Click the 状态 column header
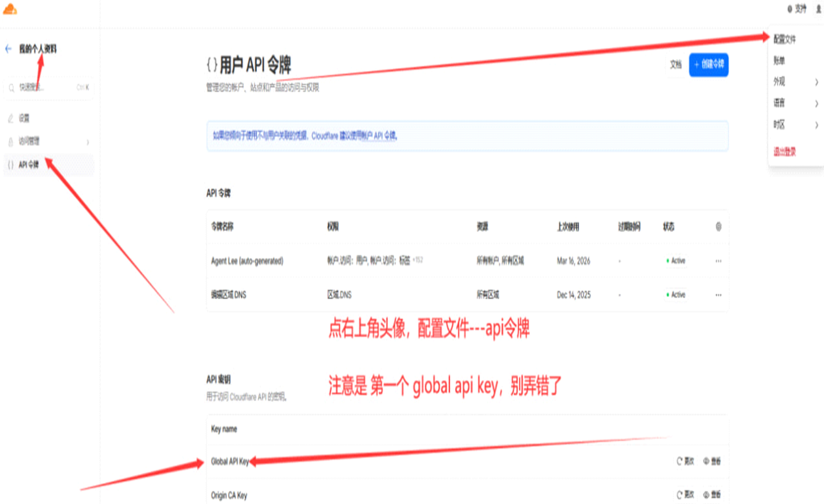This screenshot has width=824, height=504. 668,227
